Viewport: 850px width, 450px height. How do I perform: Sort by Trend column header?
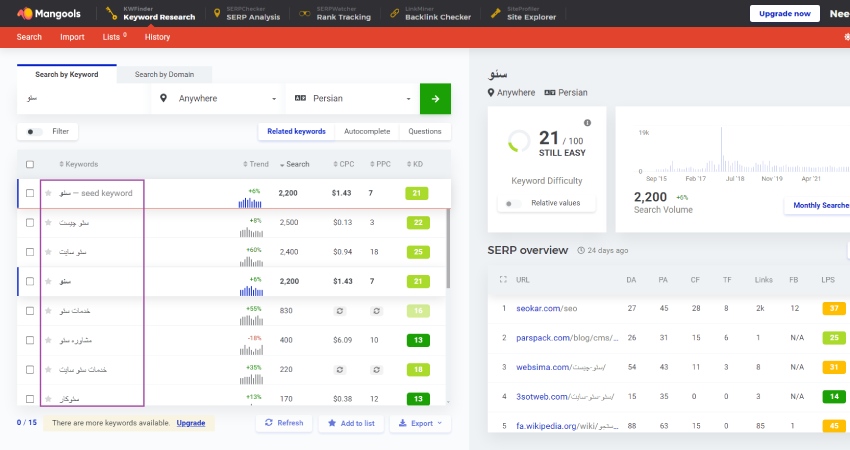(256, 164)
